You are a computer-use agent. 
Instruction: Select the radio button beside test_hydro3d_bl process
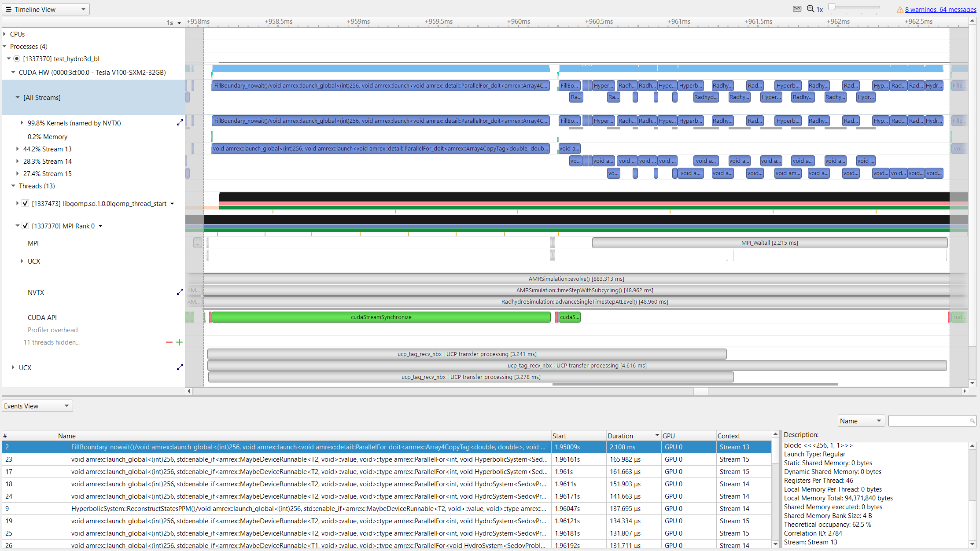tap(16, 59)
